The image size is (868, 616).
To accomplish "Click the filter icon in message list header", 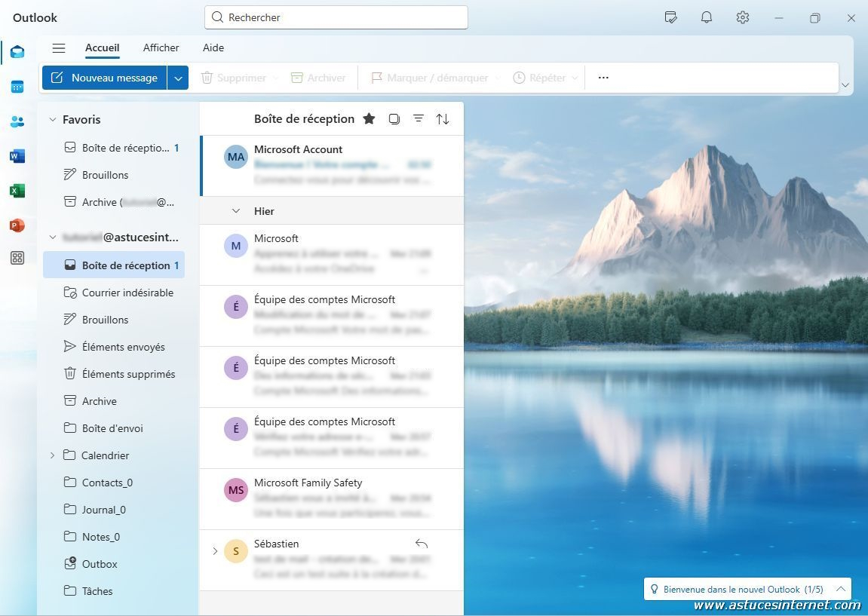I will pyautogui.click(x=419, y=118).
